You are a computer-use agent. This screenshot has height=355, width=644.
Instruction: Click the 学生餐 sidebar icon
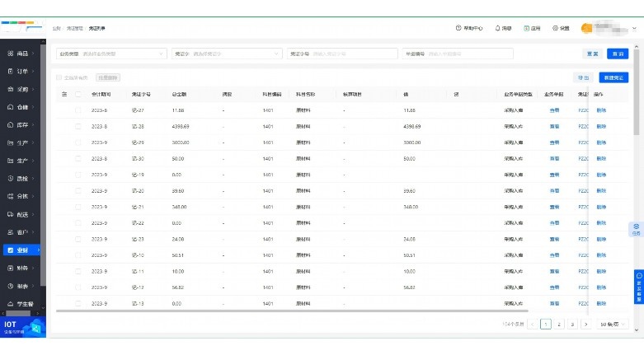point(11,304)
